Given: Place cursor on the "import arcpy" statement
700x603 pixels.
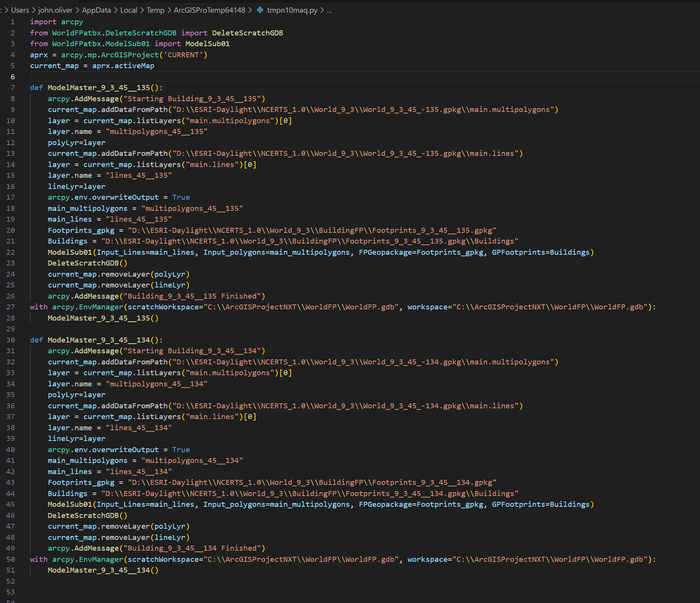Looking at the screenshot, I should click(56, 22).
